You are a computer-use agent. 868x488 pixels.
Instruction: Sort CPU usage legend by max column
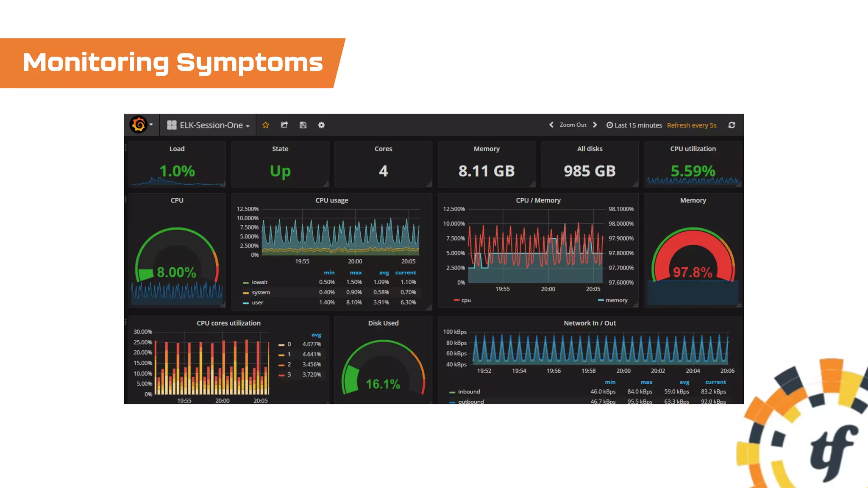(356, 273)
